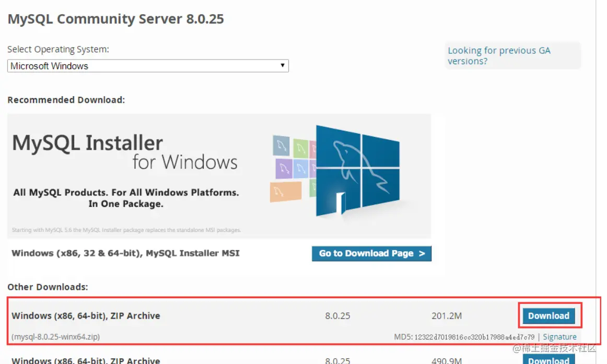Download the 201.2M ZIP Archive
607x364 pixels.
548,315
